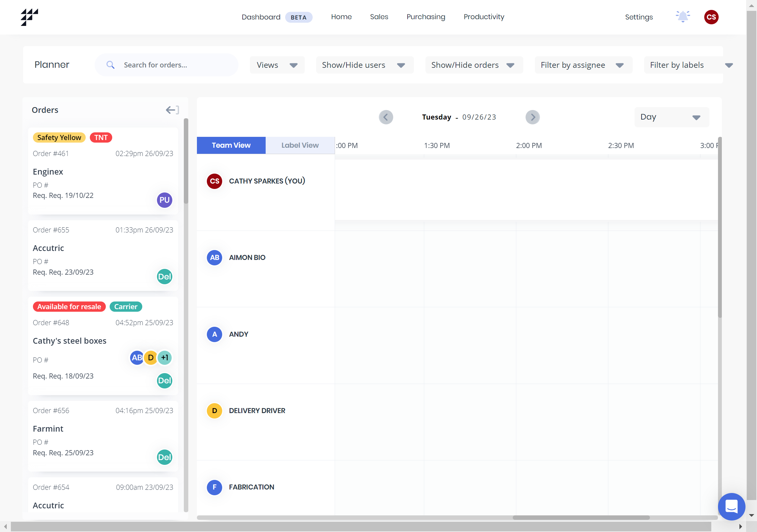Click the notification bell icon
Screen dimensions: 757x532
tap(683, 17)
